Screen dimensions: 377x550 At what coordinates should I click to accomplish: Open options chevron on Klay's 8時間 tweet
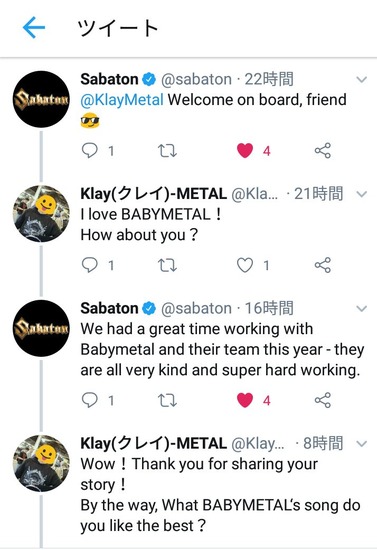click(x=361, y=444)
